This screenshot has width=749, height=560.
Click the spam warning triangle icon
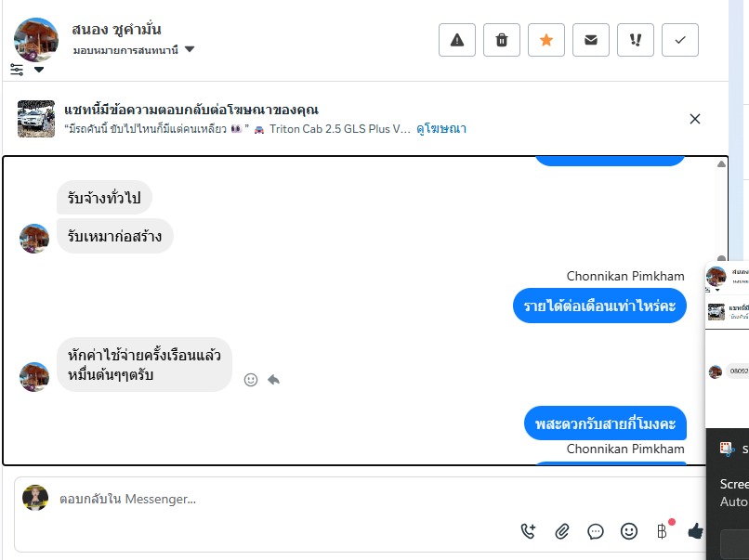[456, 40]
